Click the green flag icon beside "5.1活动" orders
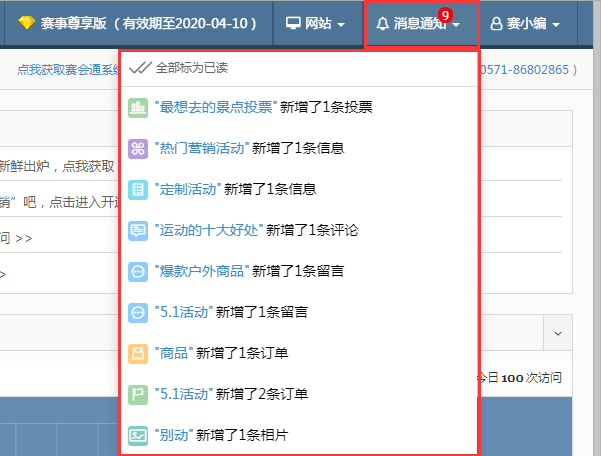This screenshot has width=601, height=456. point(138,394)
